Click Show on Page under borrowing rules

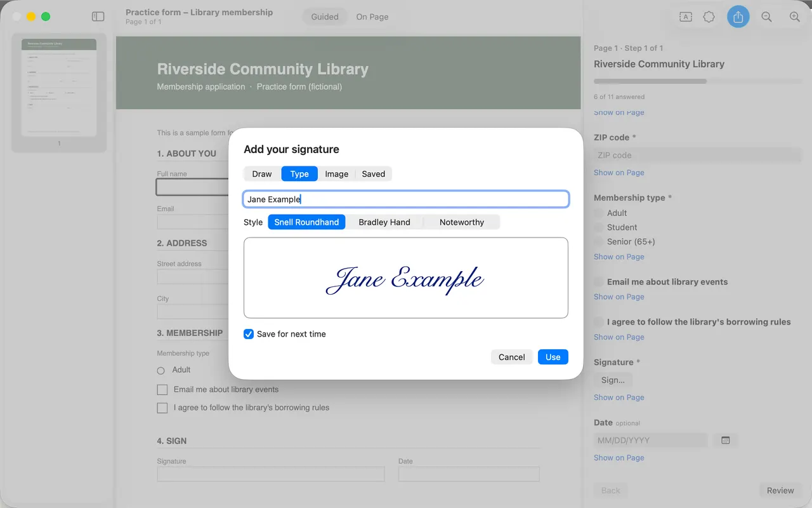click(x=619, y=337)
